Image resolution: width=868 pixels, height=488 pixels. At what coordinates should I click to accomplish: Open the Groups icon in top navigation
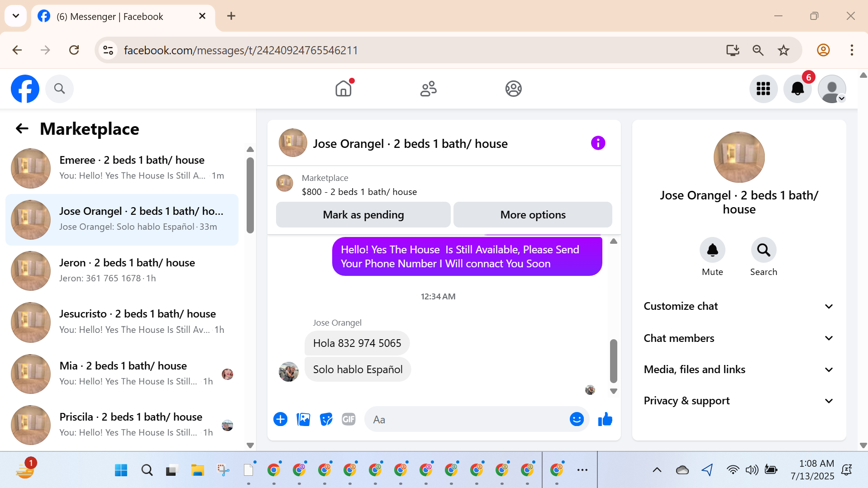513,88
